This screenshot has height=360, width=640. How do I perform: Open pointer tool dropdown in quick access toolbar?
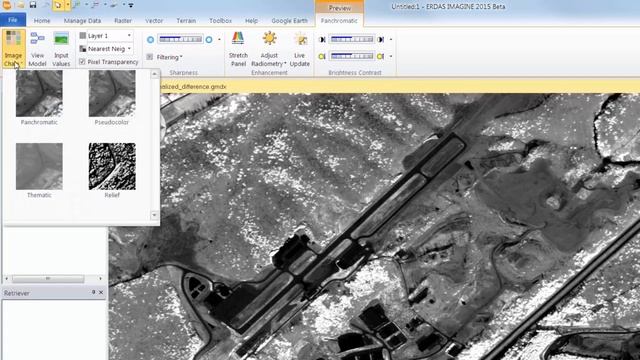[x=67, y=5]
